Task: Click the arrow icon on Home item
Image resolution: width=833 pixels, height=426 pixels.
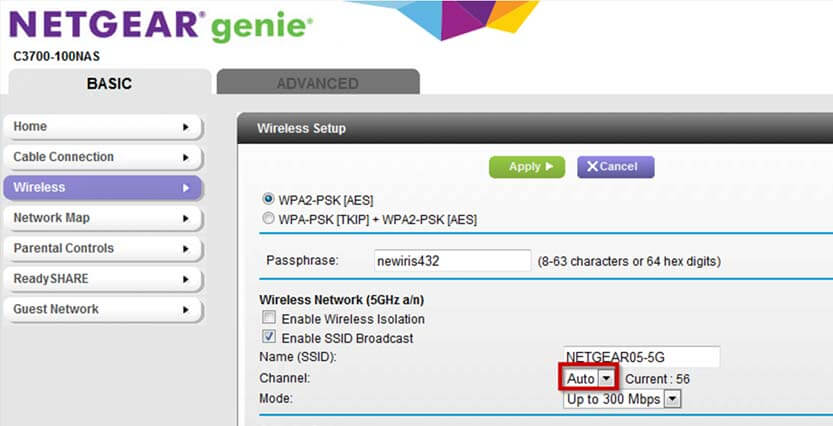Action: click(x=185, y=127)
